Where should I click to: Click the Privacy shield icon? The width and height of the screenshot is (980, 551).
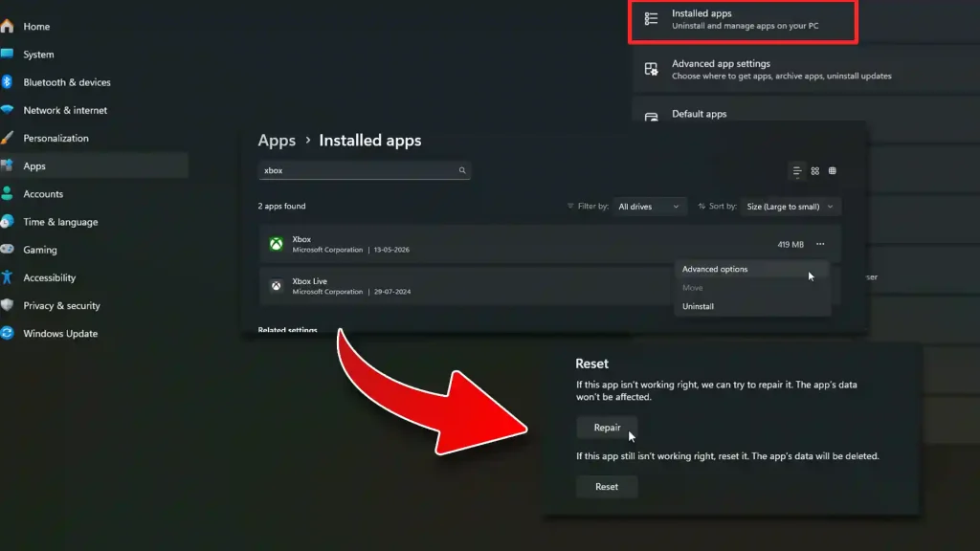point(8,305)
